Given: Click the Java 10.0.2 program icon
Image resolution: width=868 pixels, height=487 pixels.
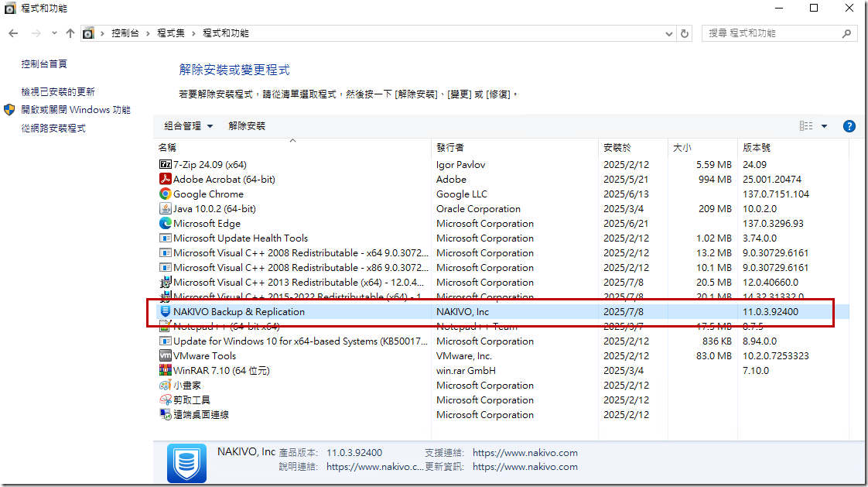Looking at the screenshot, I should [x=165, y=209].
